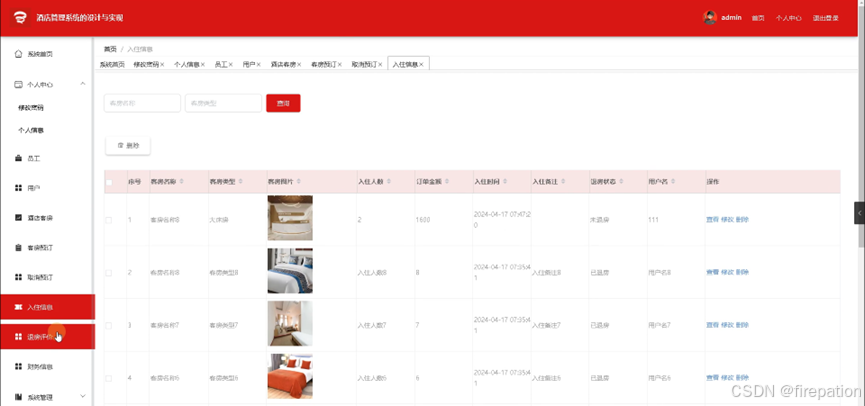The height and width of the screenshot is (406, 865).
Task: Click 查看 link in row 4
Action: 712,378
